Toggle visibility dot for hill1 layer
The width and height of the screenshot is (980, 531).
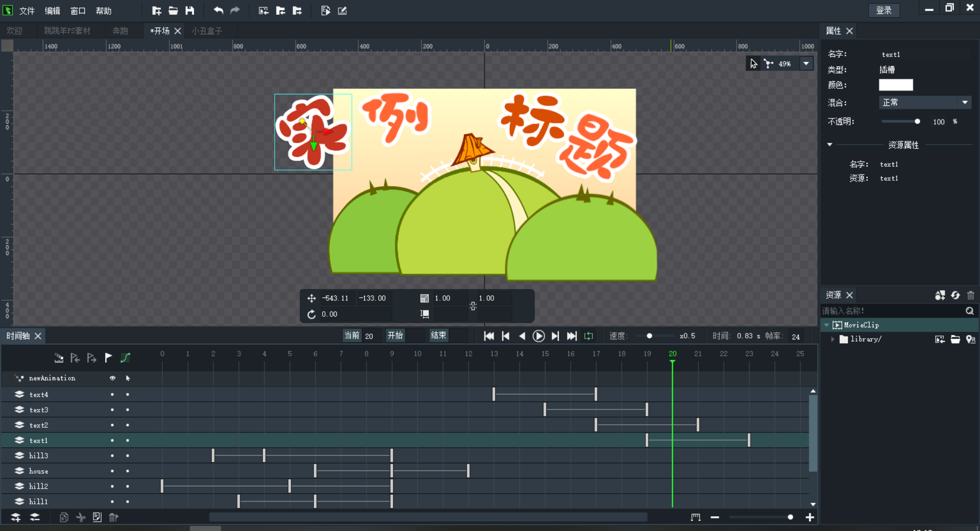click(x=112, y=502)
